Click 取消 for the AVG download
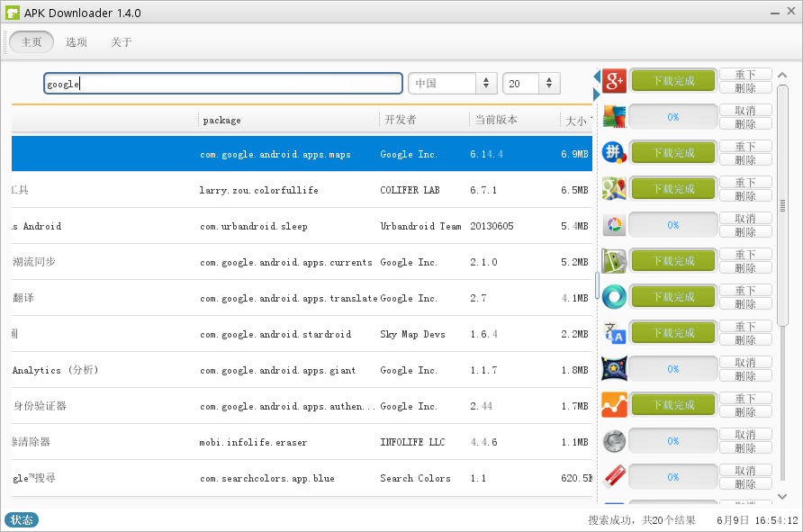803x532 pixels. click(745, 110)
